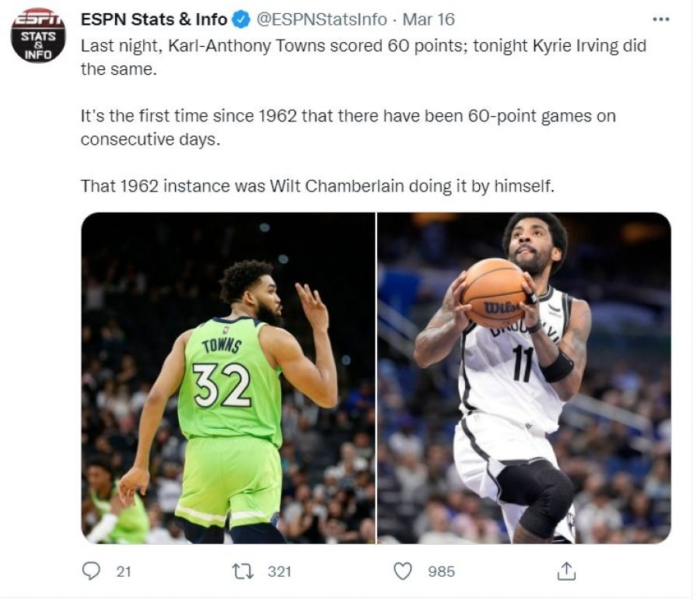Open the three-dot more options menu
This screenshot has height=600, width=700.
660,19
